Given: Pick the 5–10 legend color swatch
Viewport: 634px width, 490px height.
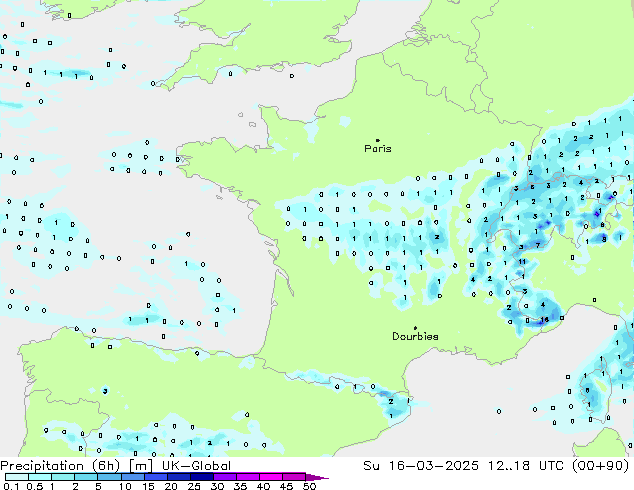Looking at the screenshot, I should click(x=109, y=477).
